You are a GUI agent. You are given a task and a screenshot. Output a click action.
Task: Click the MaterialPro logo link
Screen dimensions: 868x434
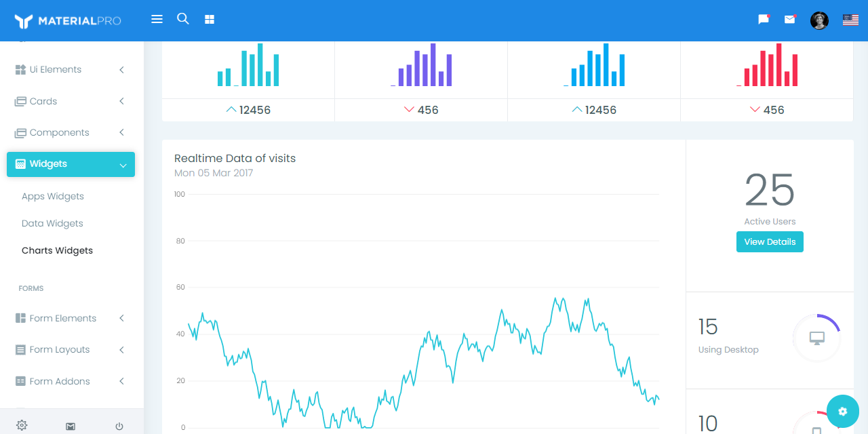[x=68, y=21]
